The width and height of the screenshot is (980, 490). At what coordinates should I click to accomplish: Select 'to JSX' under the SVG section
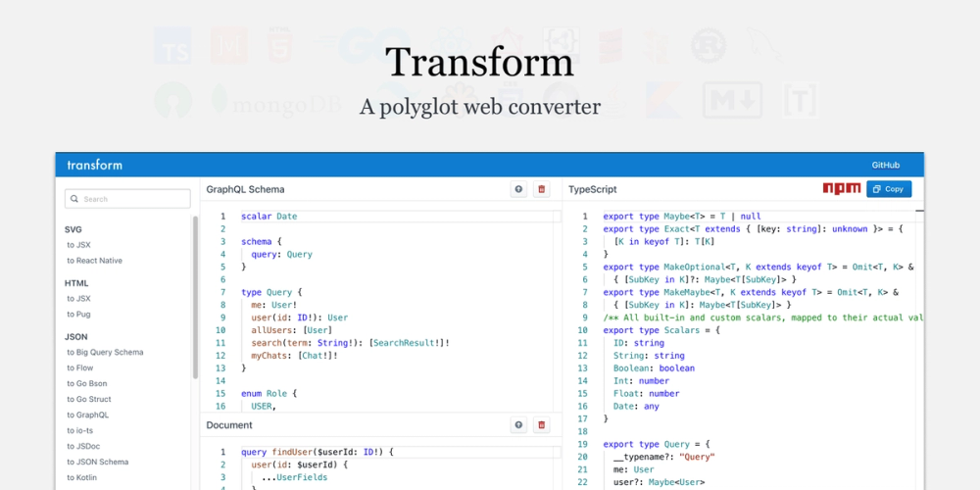tap(78, 245)
